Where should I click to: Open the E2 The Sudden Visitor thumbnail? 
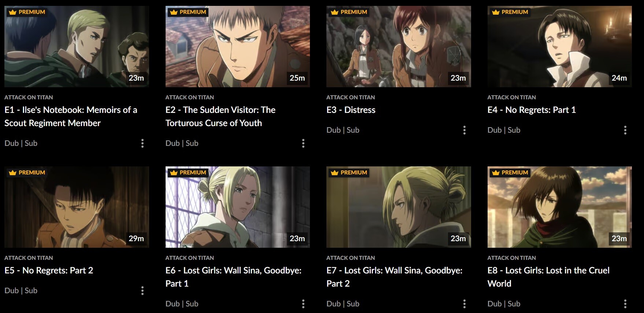[238, 47]
